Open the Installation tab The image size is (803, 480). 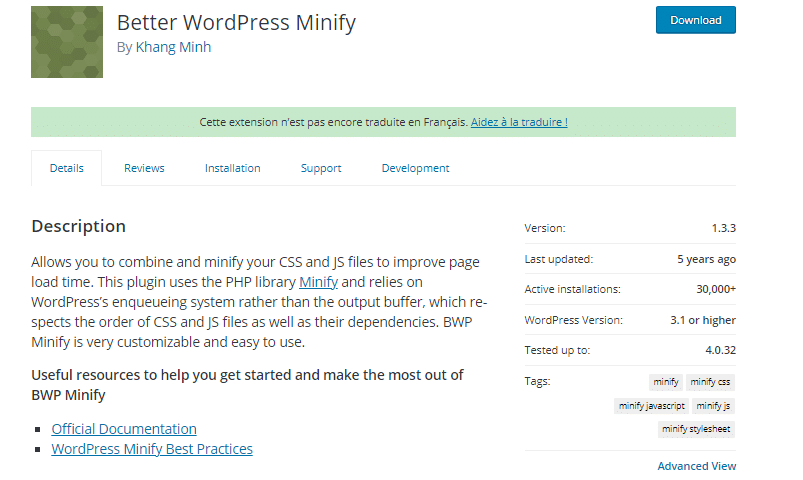coord(233,168)
